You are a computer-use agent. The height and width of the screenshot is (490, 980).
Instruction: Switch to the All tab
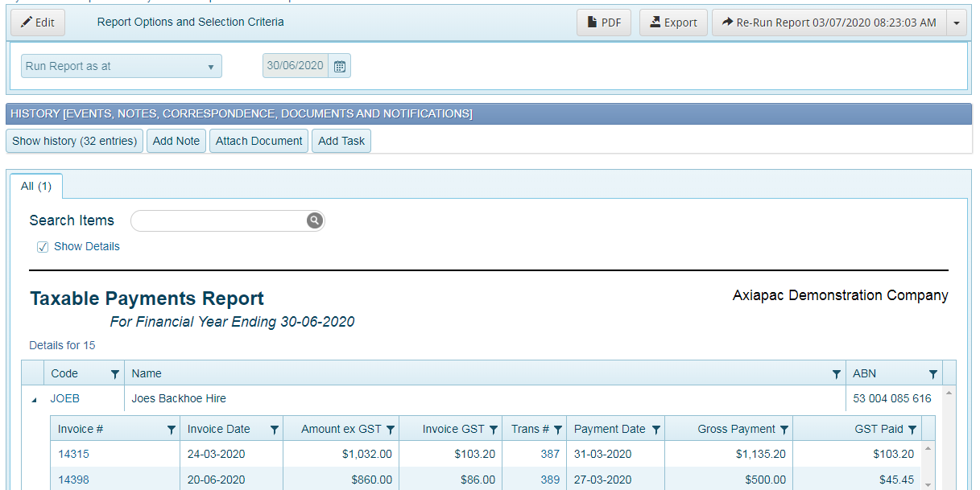click(x=35, y=186)
